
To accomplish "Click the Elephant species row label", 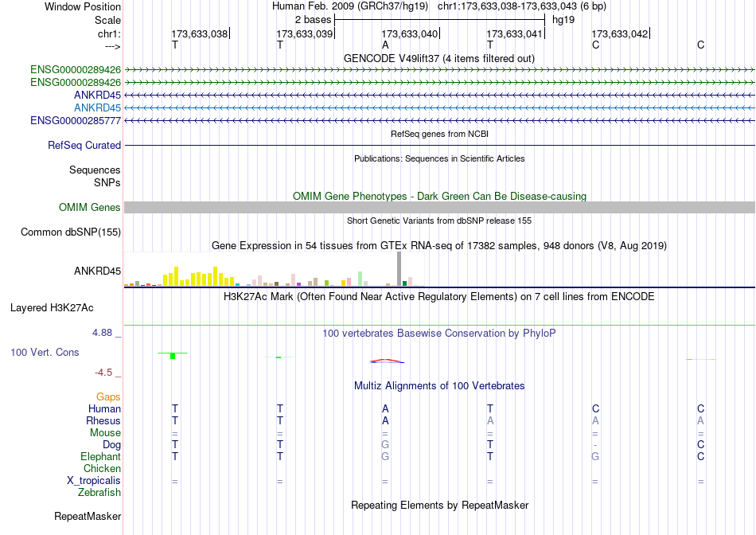I will coord(100,456).
